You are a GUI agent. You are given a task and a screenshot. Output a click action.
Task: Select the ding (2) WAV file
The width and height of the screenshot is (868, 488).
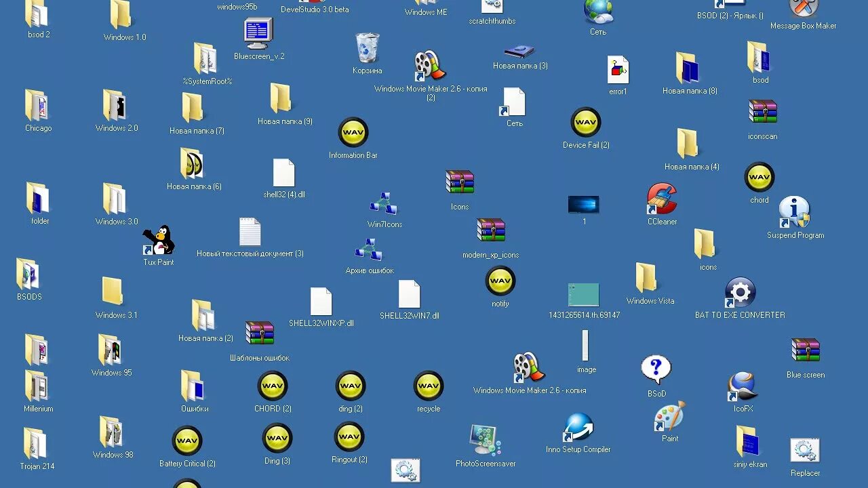351,386
